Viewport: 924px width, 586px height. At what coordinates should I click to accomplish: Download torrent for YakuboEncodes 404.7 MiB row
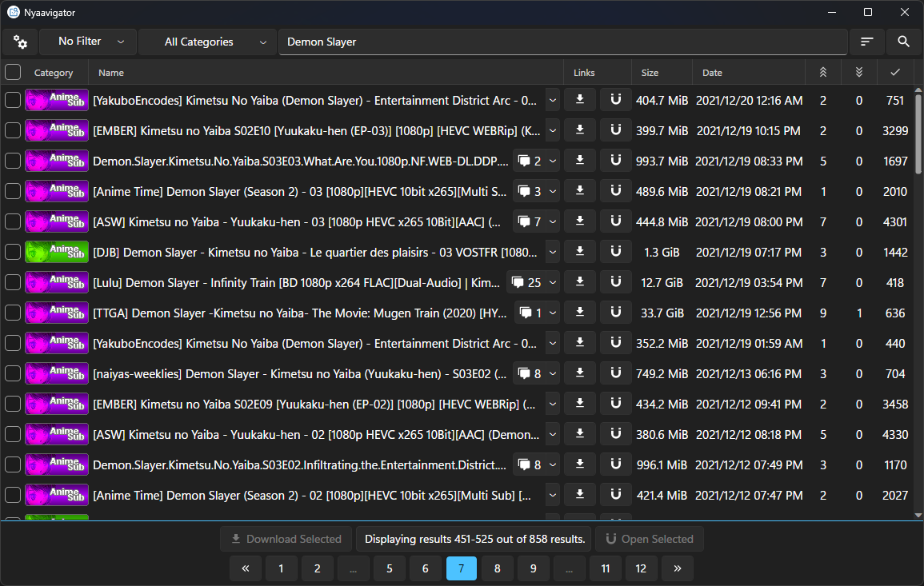point(580,100)
